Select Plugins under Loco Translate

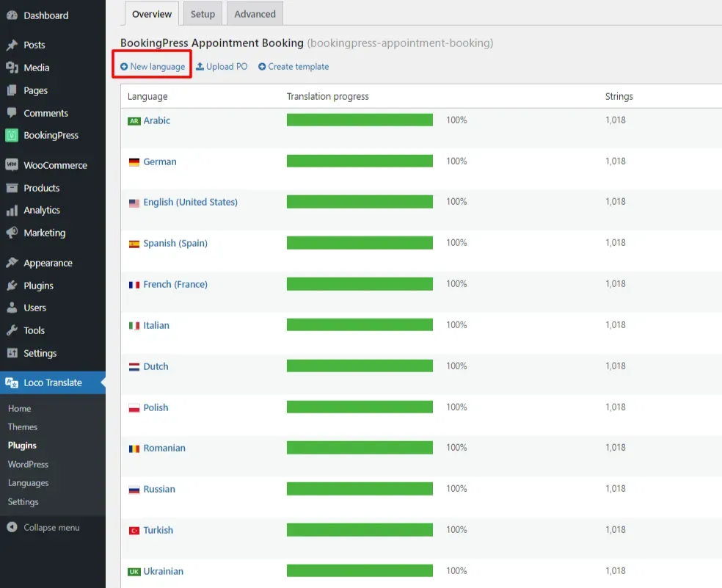coord(22,445)
